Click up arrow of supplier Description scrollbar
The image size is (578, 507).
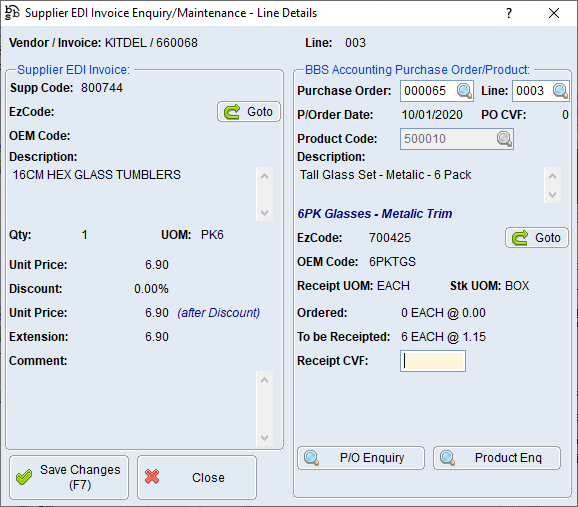click(264, 176)
